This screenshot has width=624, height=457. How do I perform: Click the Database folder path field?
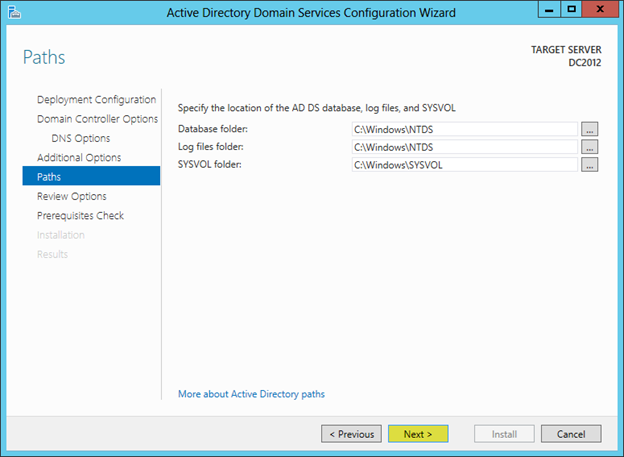pos(464,129)
